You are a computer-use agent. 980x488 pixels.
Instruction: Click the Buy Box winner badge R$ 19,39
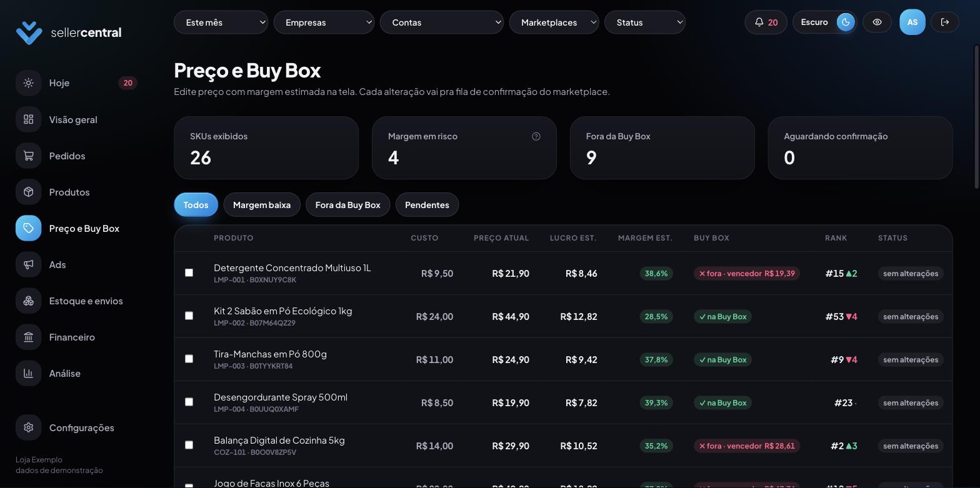(x=747, y=274)
